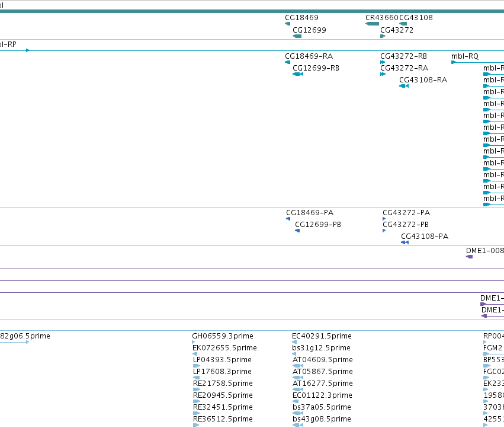Screen dimensions: 504x428
Task: Open the CG43108 gene label
Action: (416, 18)
